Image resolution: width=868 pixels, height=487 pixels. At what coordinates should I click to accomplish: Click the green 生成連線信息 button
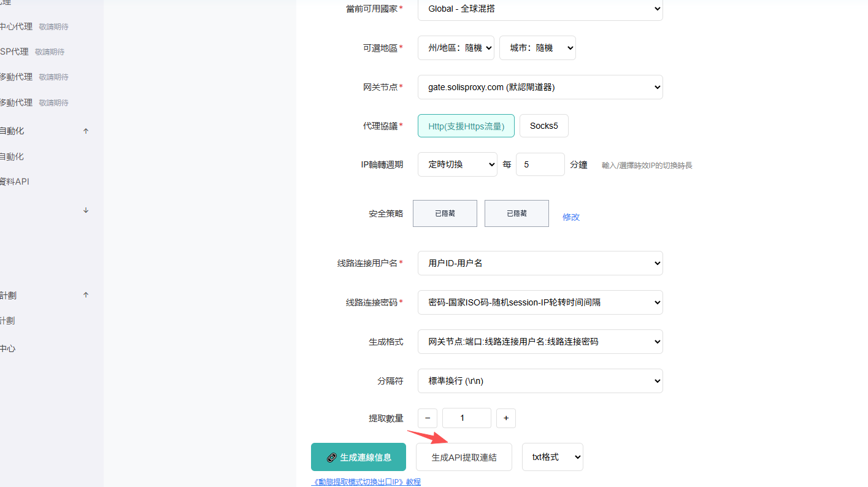[358, 457]
